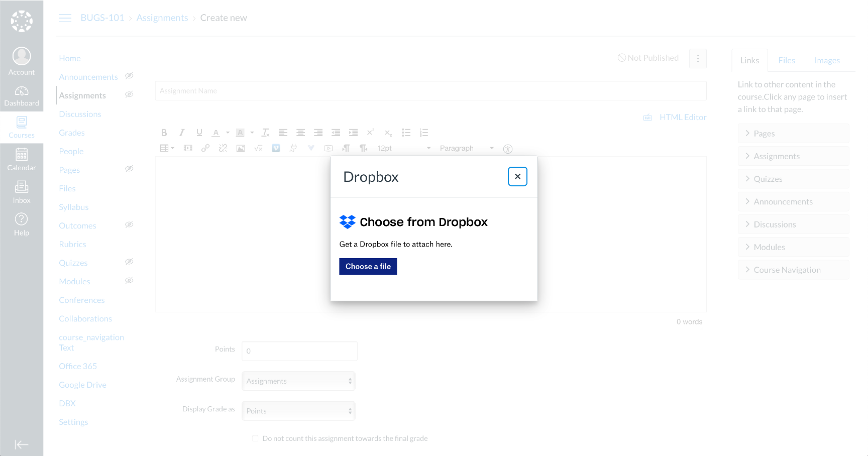Switch to the Files tab
The image size is (868, 456).
(786, 61)
